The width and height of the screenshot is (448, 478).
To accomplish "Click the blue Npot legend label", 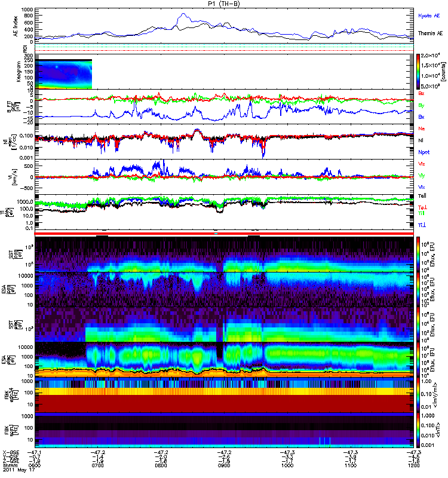I will (424, 152).
